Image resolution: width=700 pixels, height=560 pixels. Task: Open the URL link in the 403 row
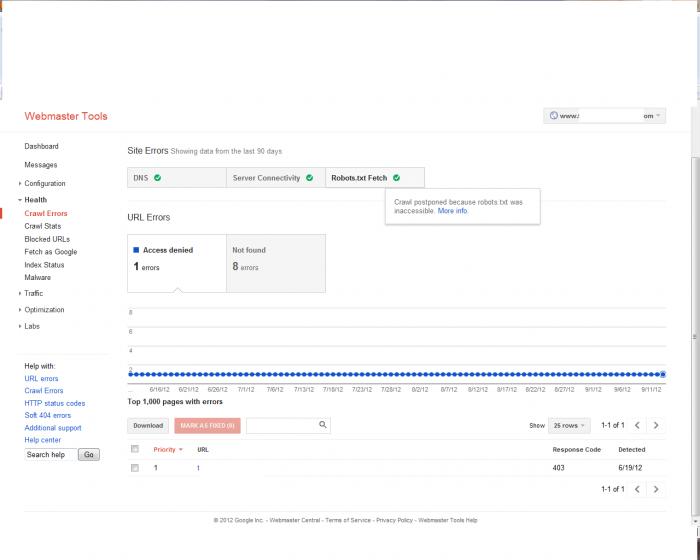(198, 468)
